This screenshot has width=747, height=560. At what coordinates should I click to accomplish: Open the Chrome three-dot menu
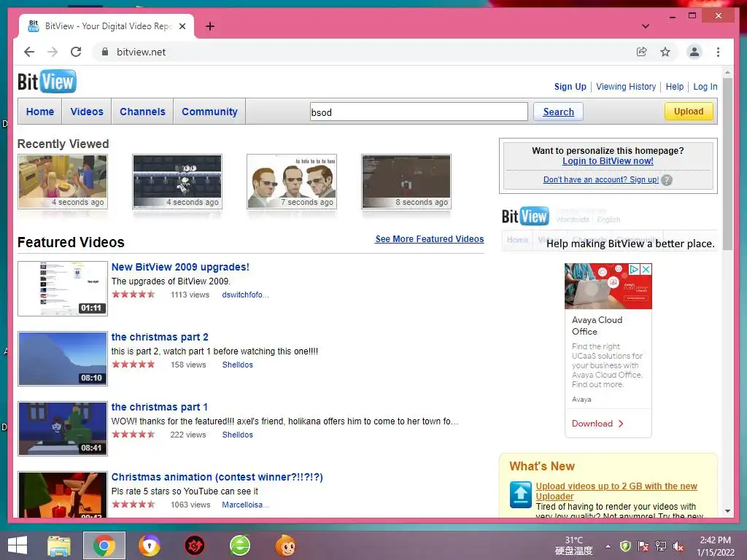[x=718, y=52]
